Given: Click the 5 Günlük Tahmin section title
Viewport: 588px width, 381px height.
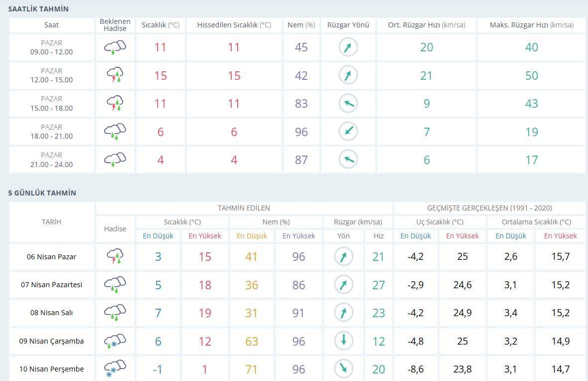Looking at the screenshot, I should [x=42, y=193].
